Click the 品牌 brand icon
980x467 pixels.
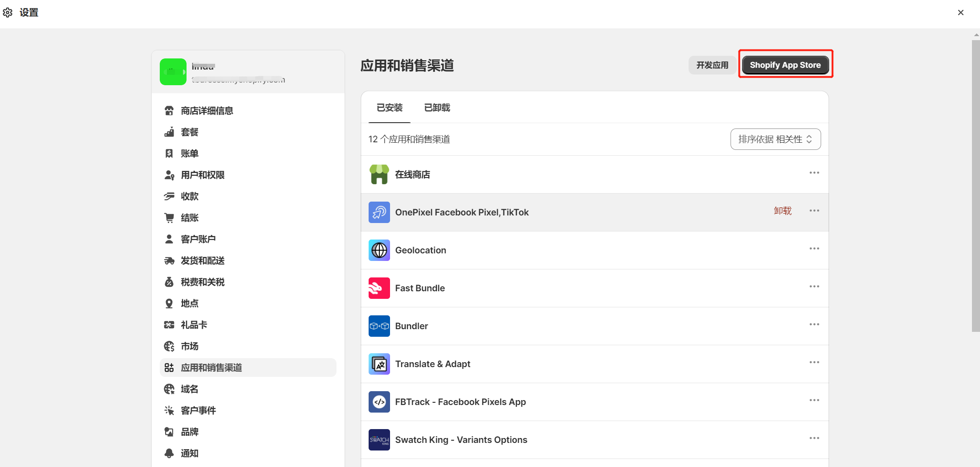pyautogui.click(x=169, y=432)
